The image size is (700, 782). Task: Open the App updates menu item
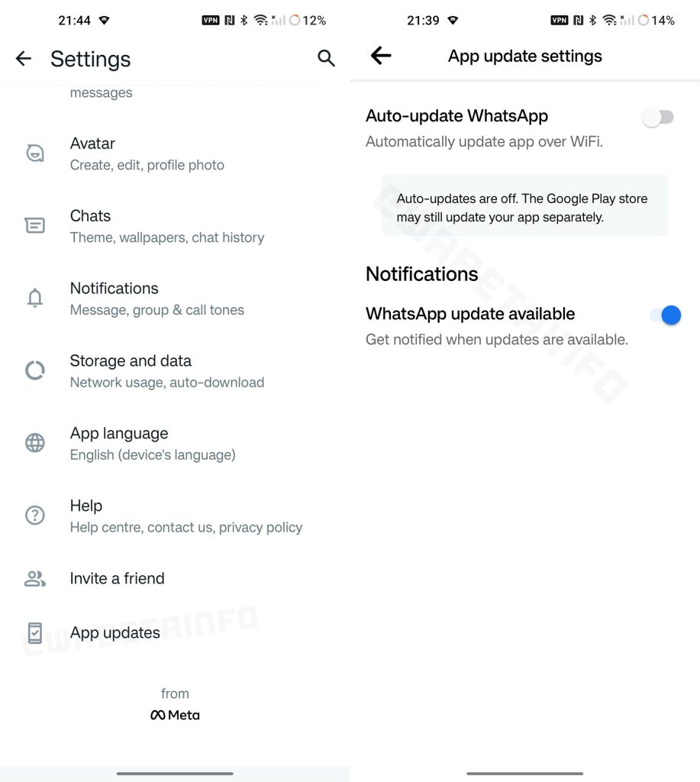click(175, 633)
